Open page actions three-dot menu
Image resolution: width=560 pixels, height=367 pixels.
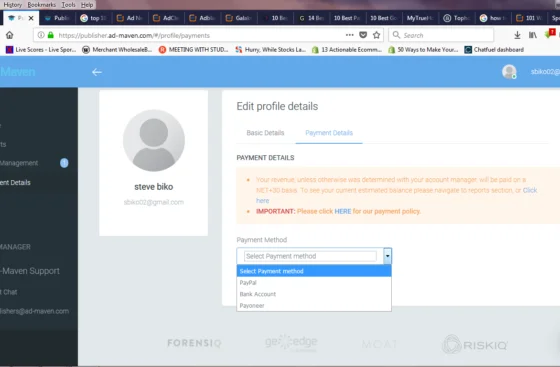coord(350,35)
